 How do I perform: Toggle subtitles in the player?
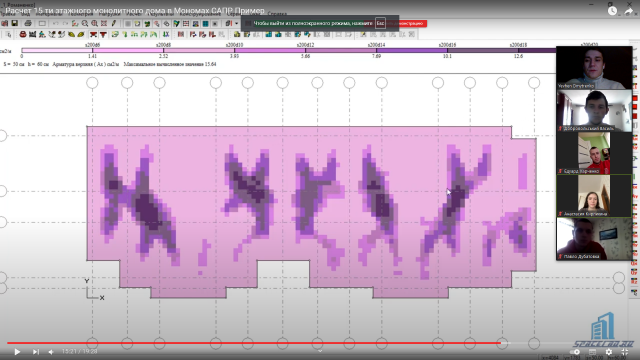click(x=592, y=351)
